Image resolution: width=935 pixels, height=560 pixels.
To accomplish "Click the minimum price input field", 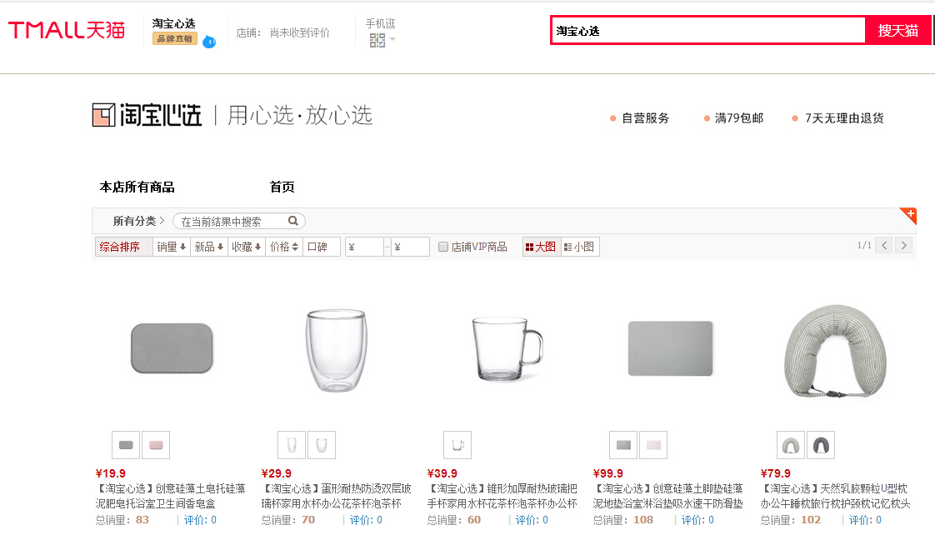I will point(364,247).
